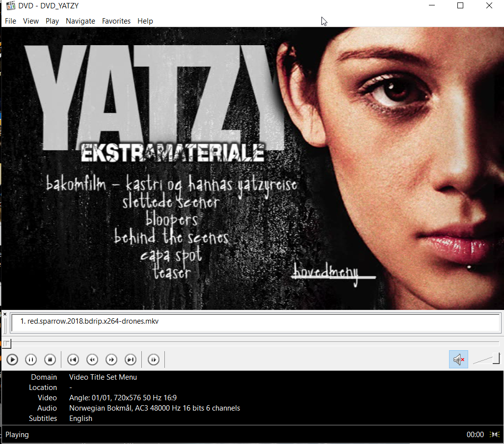This screenshot has height=444, width=504.
Task: Click the 'Playing' status text
Action: pyautogui.click(x=17, y=435)
